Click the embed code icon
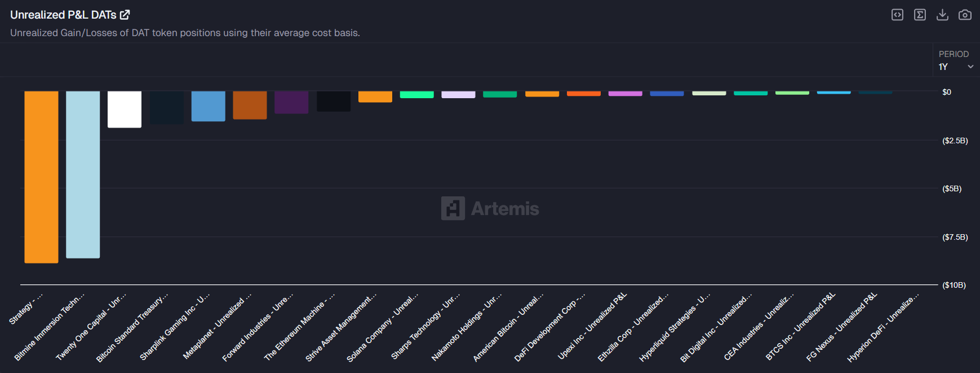980x373 pixels. tap(897, 15)
